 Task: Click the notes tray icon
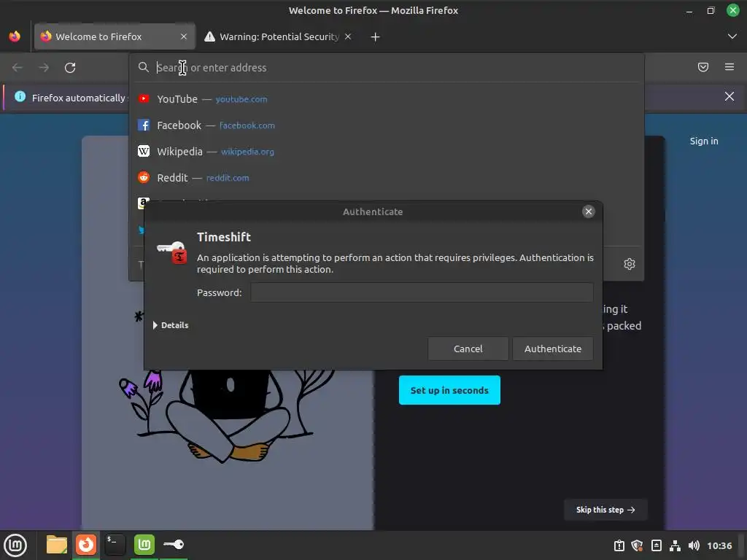(656, 545)
